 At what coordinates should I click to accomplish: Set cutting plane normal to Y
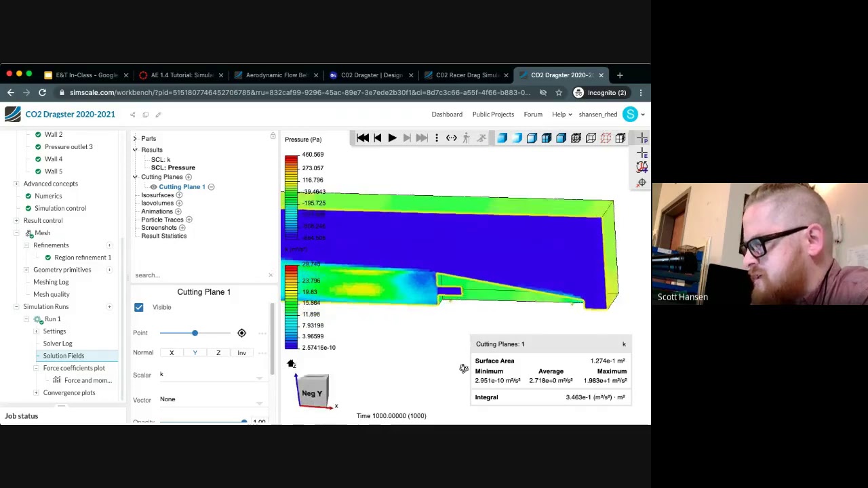coord(195,353)
